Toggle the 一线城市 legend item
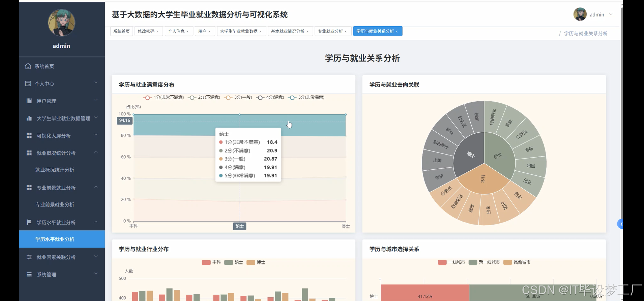This screenshot has width=644, height=301. pos(451,262)
